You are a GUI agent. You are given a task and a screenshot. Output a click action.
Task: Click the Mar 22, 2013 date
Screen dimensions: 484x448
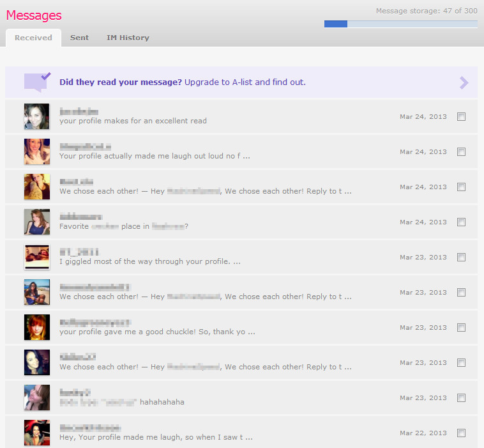[x=423, y=433]
